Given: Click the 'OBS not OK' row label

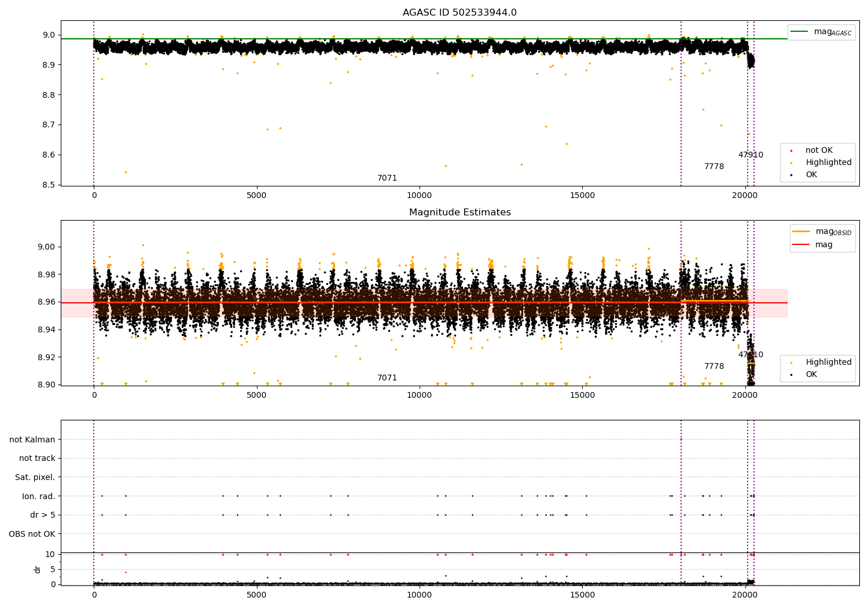Looking at the screenshot, I should pos(32,534).
